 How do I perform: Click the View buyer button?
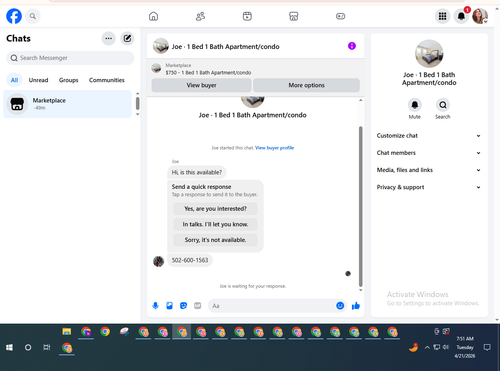[x=201, y=85]
